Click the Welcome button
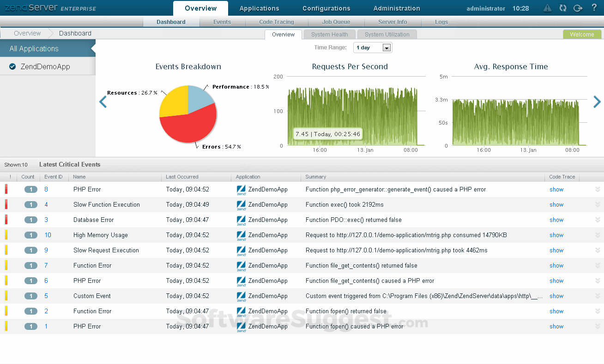Image resolution: width=604 pixels, height=364 pixels. 582,34
